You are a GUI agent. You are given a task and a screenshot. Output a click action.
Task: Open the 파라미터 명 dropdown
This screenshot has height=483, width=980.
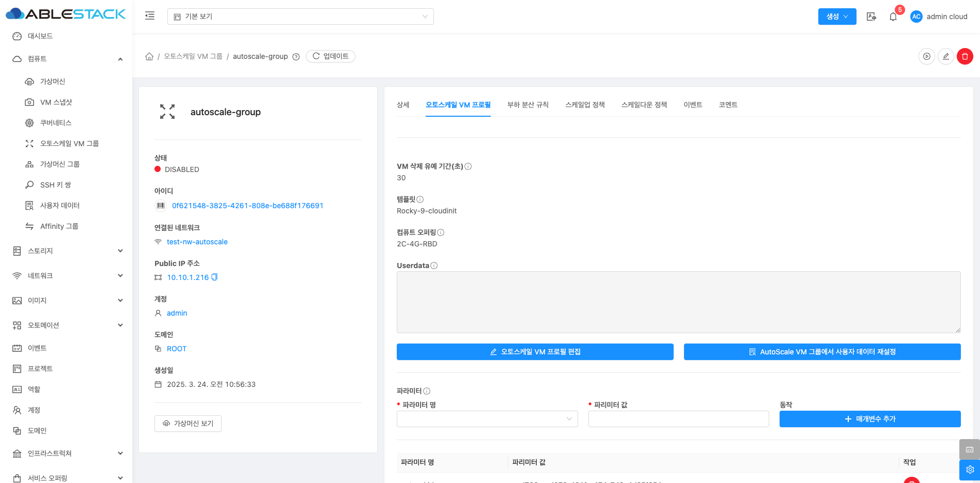(487, 419)
